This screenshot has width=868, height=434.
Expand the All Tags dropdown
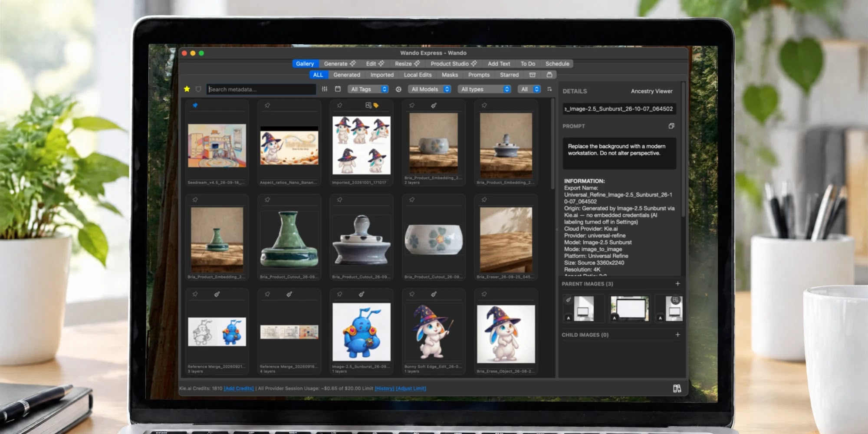pos(368,89)
